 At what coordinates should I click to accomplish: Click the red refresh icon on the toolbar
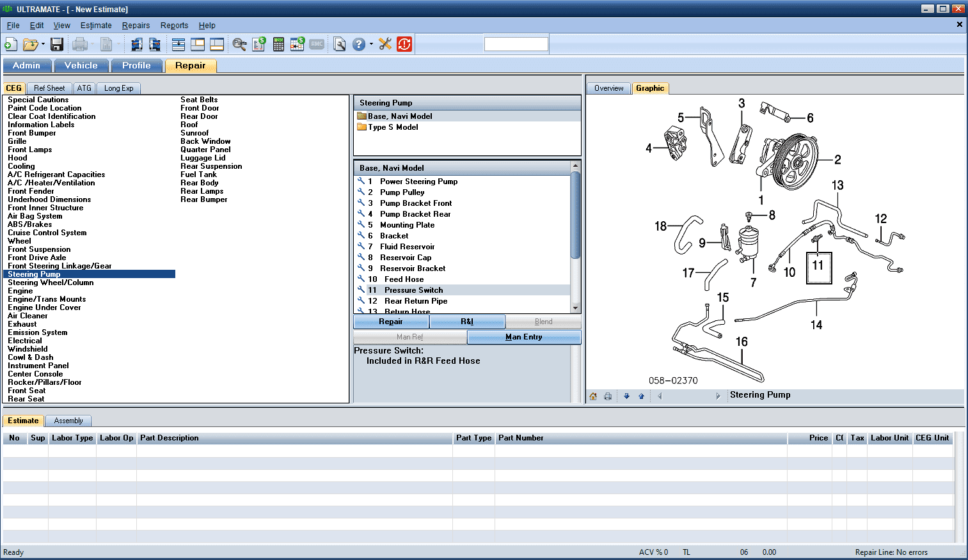404,44
